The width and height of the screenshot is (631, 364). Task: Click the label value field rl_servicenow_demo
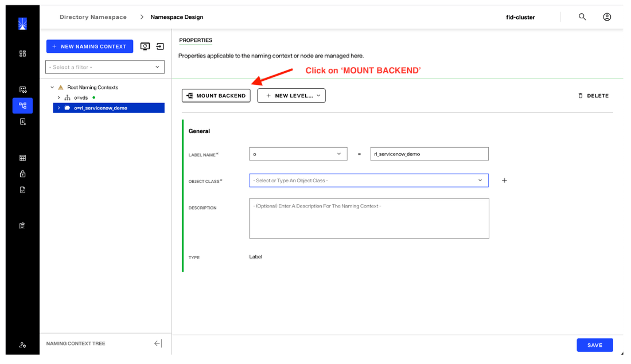(x=430, y=154)
